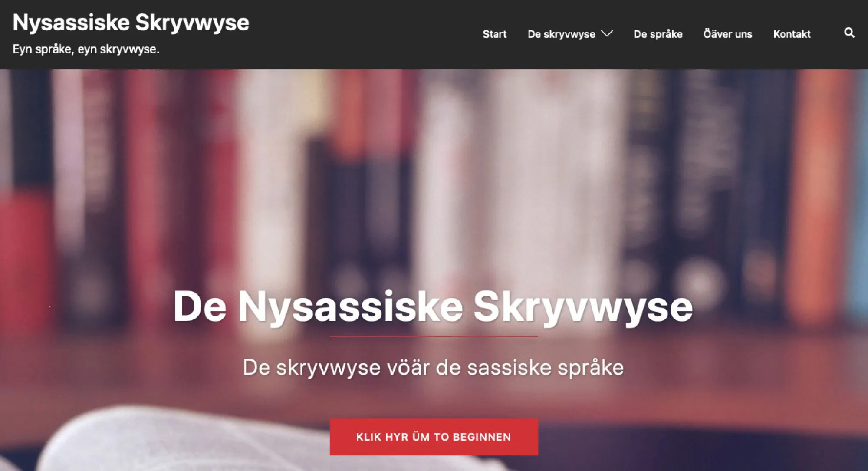Open the Öäver uns page

(728, 34)
